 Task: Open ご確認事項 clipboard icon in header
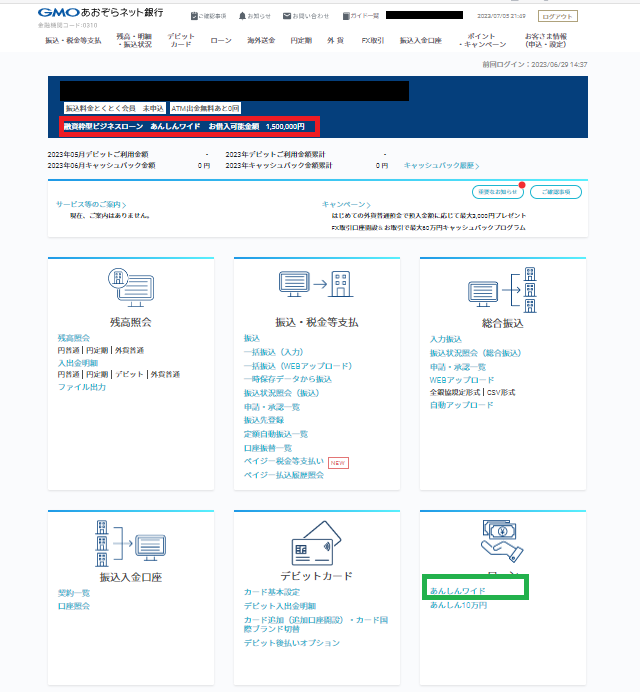194,16
